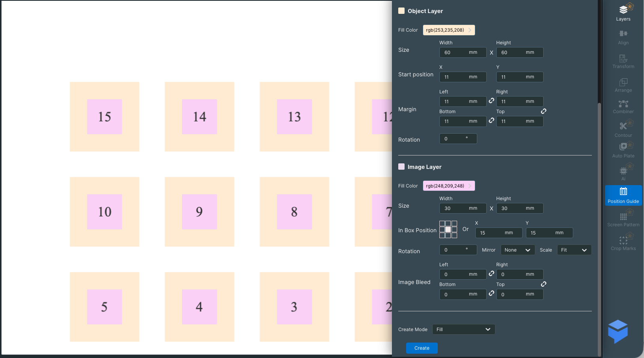Image resolution: width=644 pixels, height=358 pixels.
Task: Open the Position Guide tab
Action: coord(623,195)
